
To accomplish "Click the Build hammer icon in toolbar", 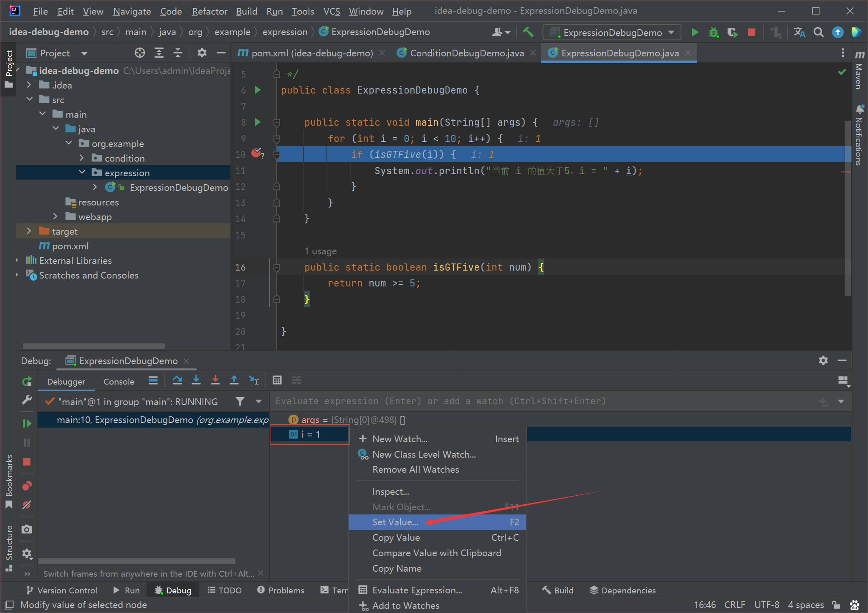I will click(528, 32).
